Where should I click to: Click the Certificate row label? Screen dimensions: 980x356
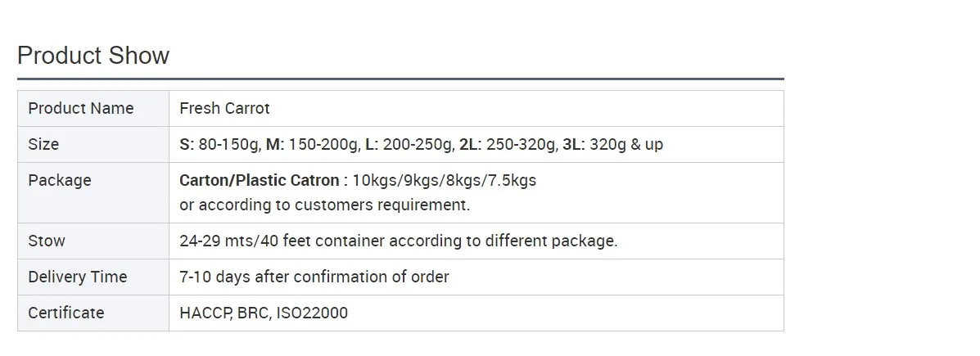[65, 313]
